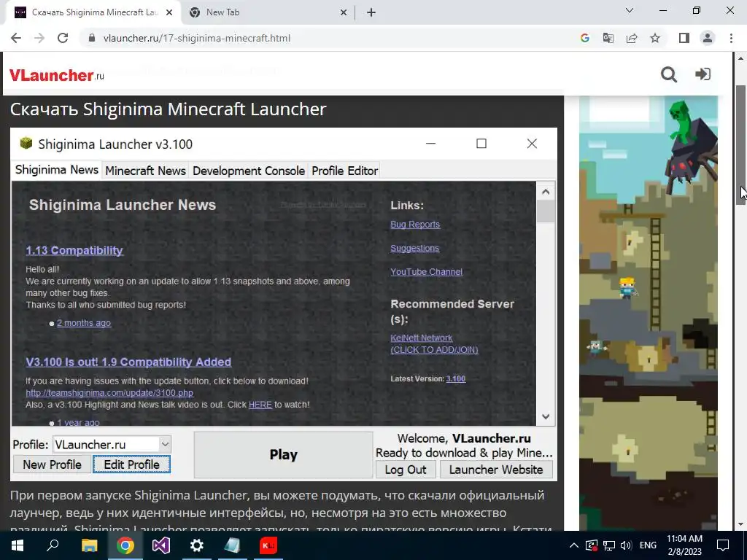Viewport: 747px width, 560px height.
Task: Open Settings gear on the taskbar
Action: tap(197, 545)
